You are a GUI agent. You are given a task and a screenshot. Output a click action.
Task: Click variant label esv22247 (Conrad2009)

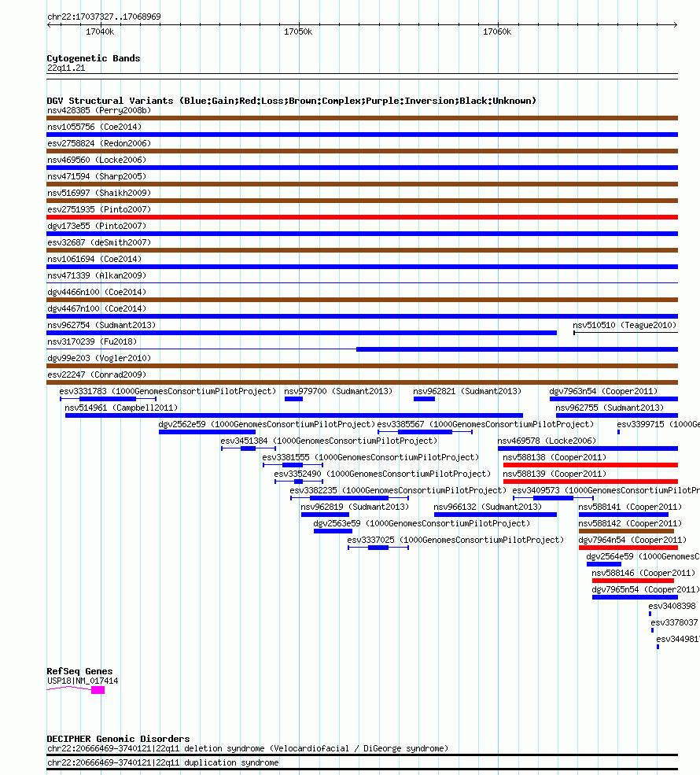pyautogui.click(x=96, y=375)
